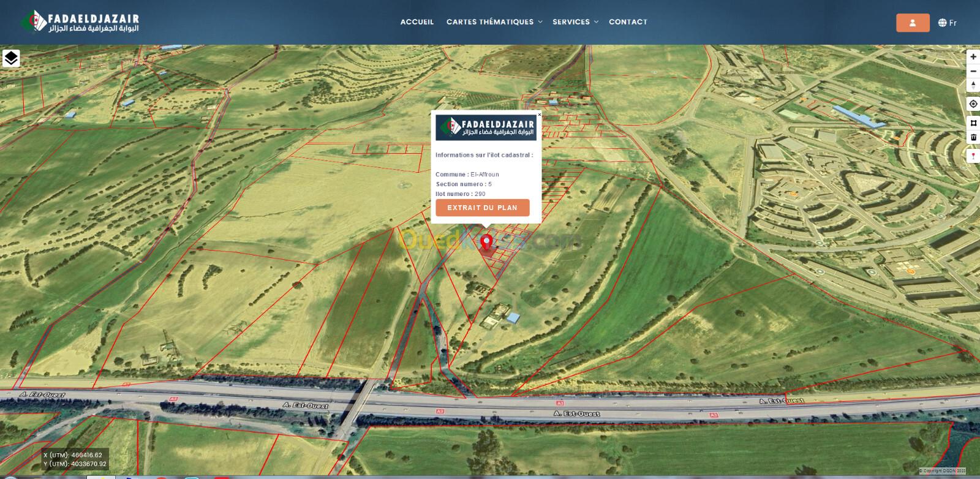Screen dimensions: 980x479
Task: Go to the FadaElDjazair header logo
Action: click(80, 22)
